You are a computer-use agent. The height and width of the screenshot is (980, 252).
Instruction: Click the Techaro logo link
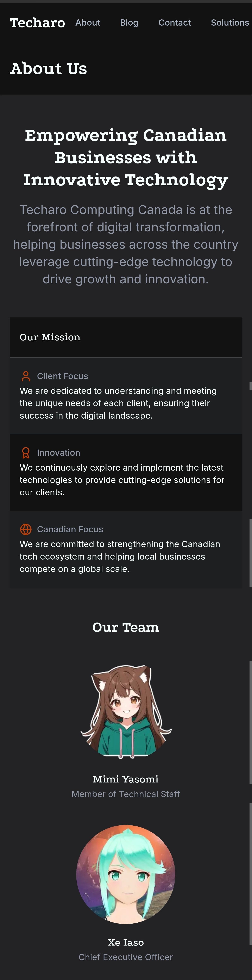tap(37, 23)
